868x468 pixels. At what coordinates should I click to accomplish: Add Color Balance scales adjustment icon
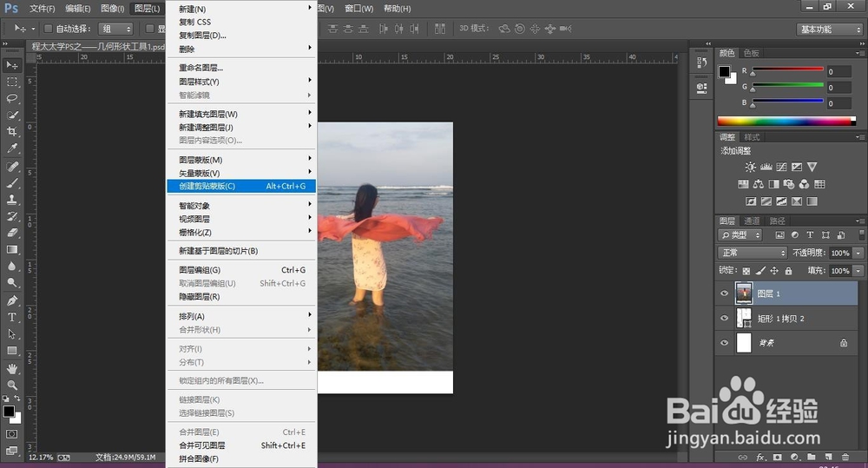coord(759,184)
